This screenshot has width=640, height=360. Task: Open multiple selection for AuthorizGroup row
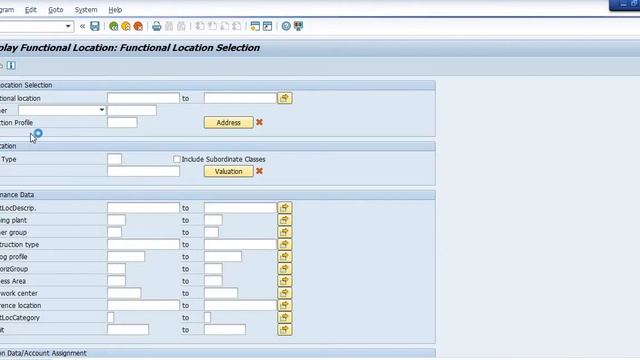(x=284, y=269)
